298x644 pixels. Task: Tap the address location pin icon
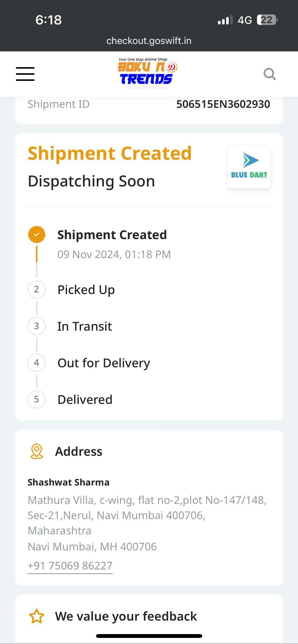[x=37, y=451]
